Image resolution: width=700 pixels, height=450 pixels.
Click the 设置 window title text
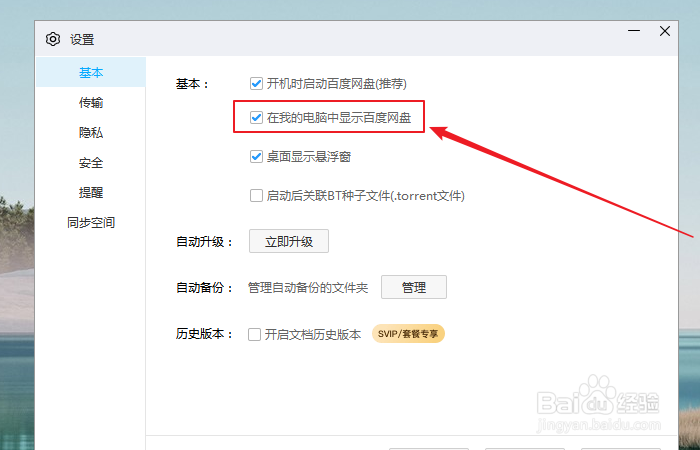(82, 40)
